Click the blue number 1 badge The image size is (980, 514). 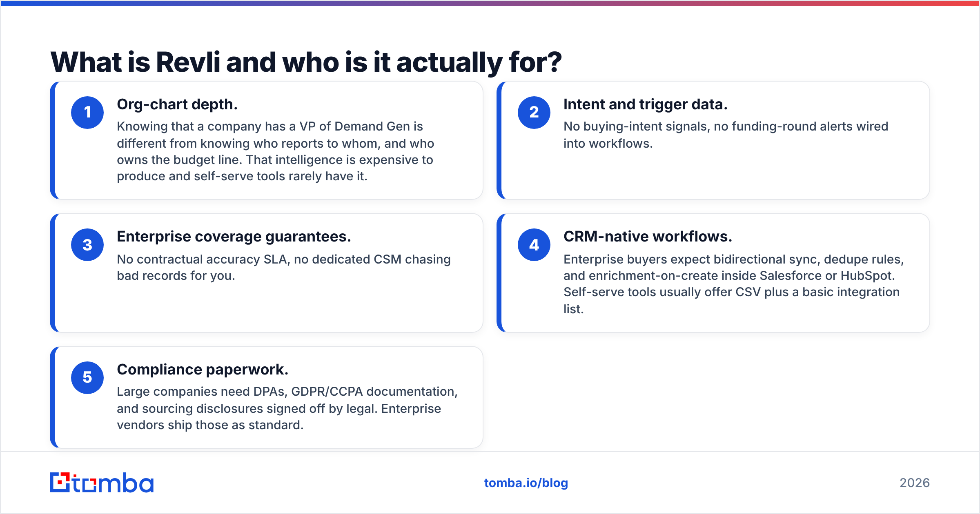(87, 113)
